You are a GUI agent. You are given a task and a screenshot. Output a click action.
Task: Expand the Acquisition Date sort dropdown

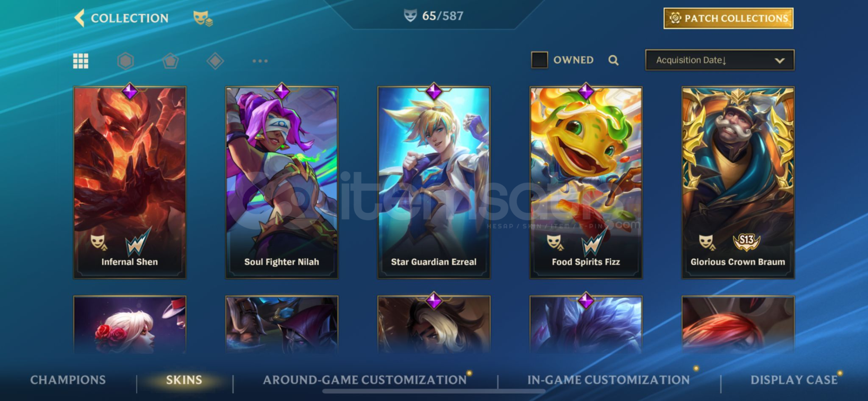(x=720, y=60)
